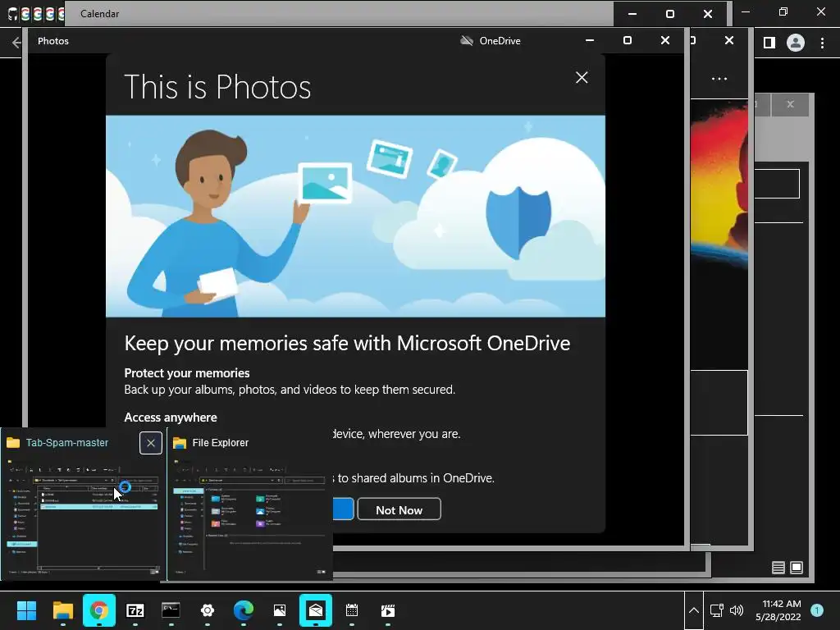The height and width of the screenshot is (630, 840).
Task: Restore down the Chrome window
Action: point(783,11)
